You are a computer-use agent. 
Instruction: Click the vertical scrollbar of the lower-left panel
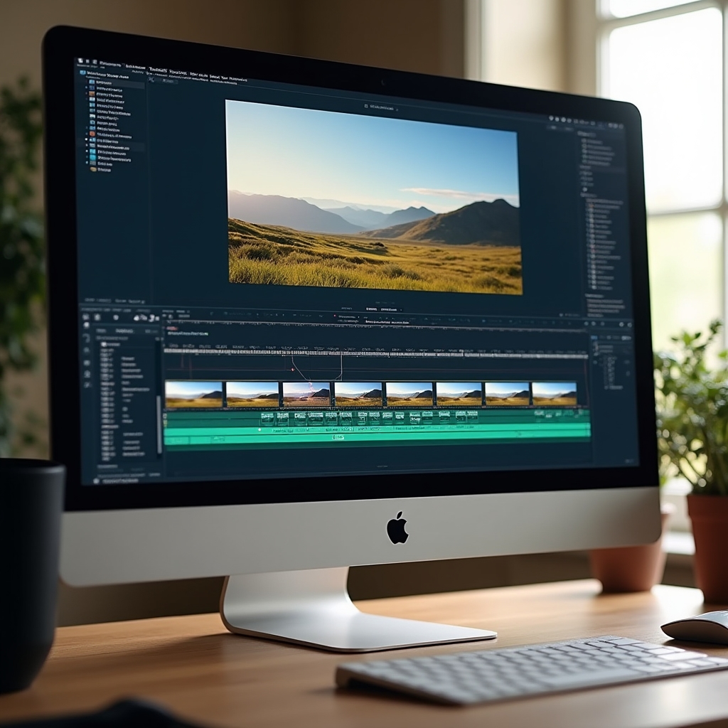click(159, 424)
